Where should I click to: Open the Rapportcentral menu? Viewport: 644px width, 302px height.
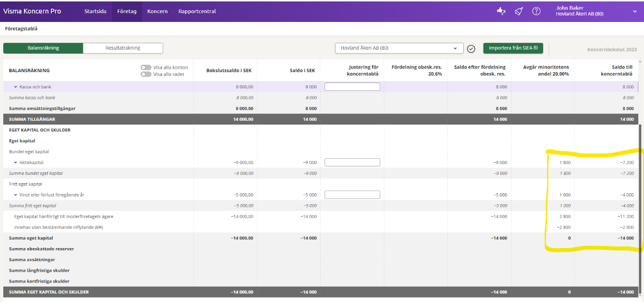point(197,11)
